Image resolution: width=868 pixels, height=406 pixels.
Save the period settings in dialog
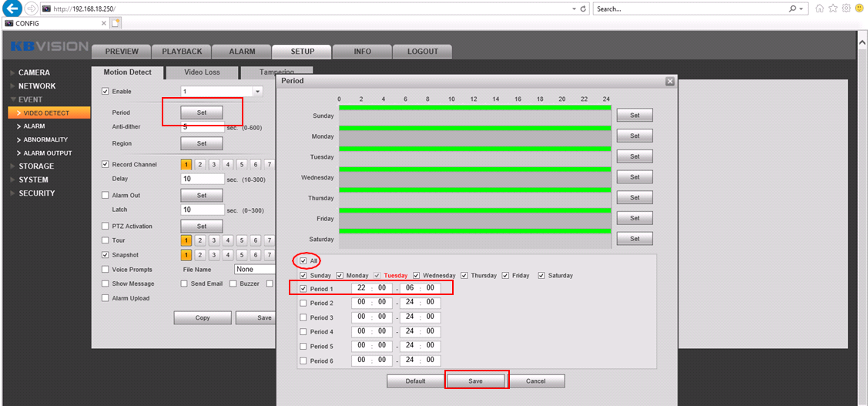(475, 381)
